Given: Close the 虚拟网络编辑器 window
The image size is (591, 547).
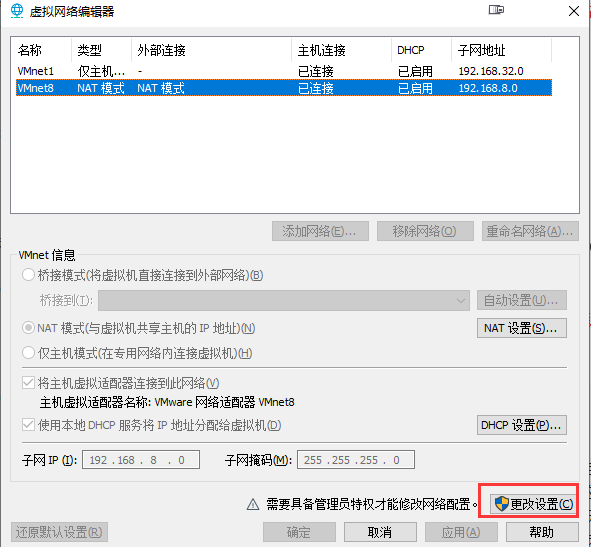Looking at the screenshot, I should pyautogui.click(x=574, y=11).
